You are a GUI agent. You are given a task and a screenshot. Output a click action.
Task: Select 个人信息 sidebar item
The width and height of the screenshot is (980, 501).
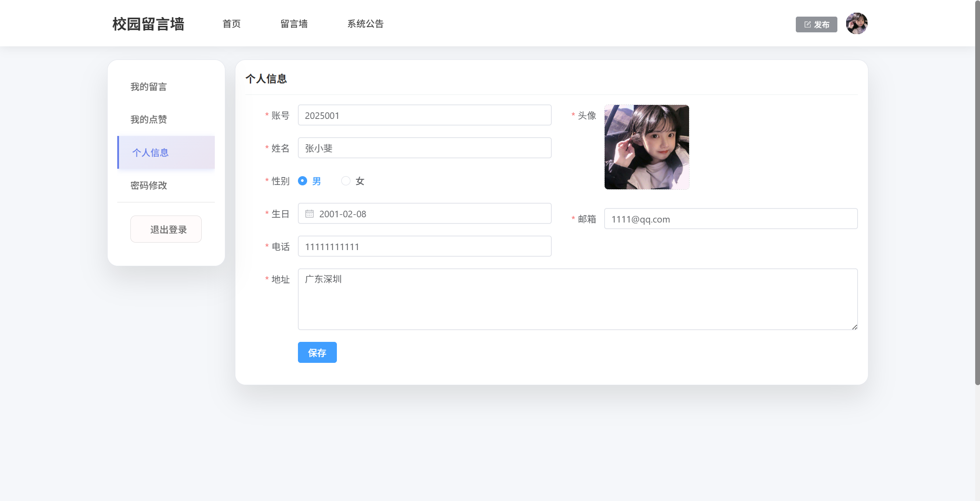coord(150,153)
